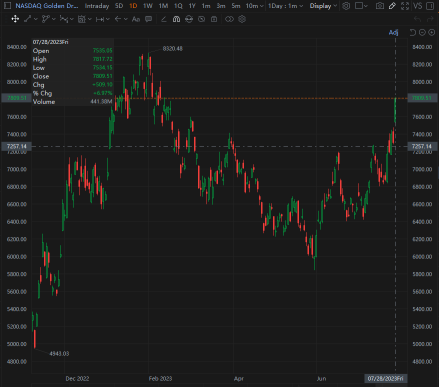Select the comment bubble note tool

(148, 19)
